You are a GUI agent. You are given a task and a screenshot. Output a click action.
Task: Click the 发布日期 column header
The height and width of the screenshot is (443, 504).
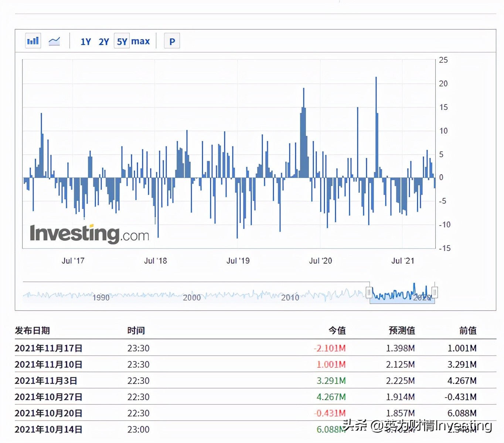[33, 330]
